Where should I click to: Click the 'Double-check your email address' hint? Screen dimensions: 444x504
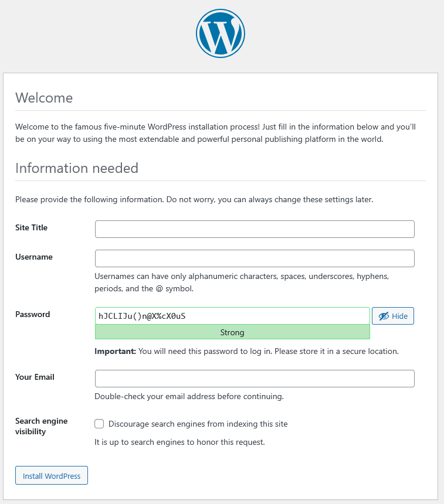189,396
